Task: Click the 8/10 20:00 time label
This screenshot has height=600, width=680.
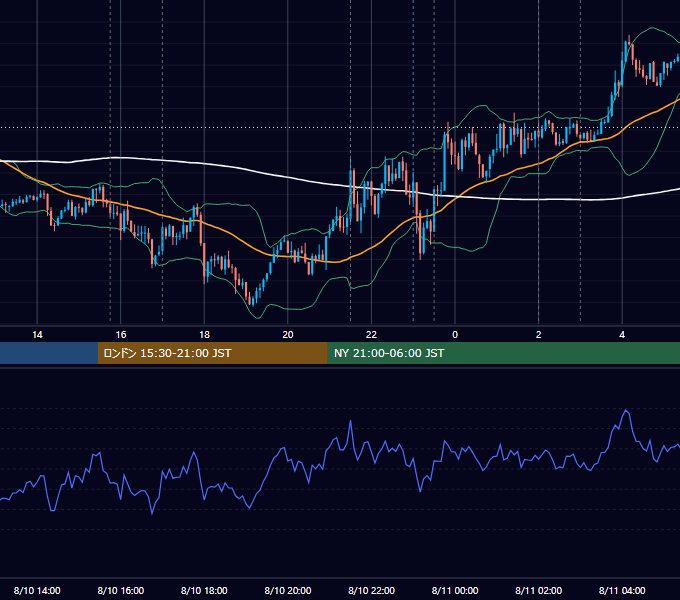Action: point(288,590)
